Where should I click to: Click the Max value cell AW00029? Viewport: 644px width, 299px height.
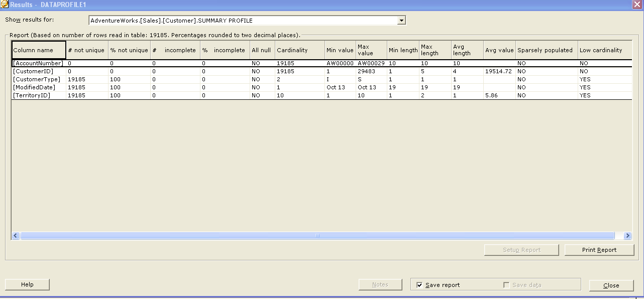pos(371,63)
